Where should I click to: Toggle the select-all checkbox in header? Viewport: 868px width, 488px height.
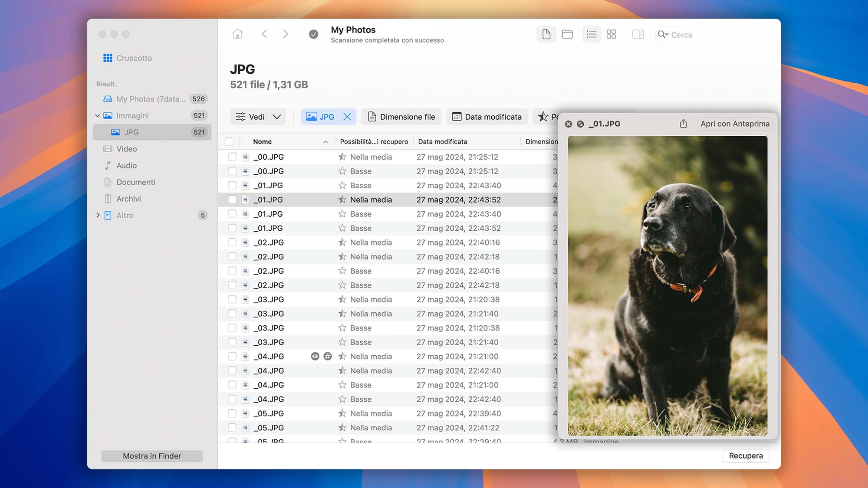(x=229, y=141)
